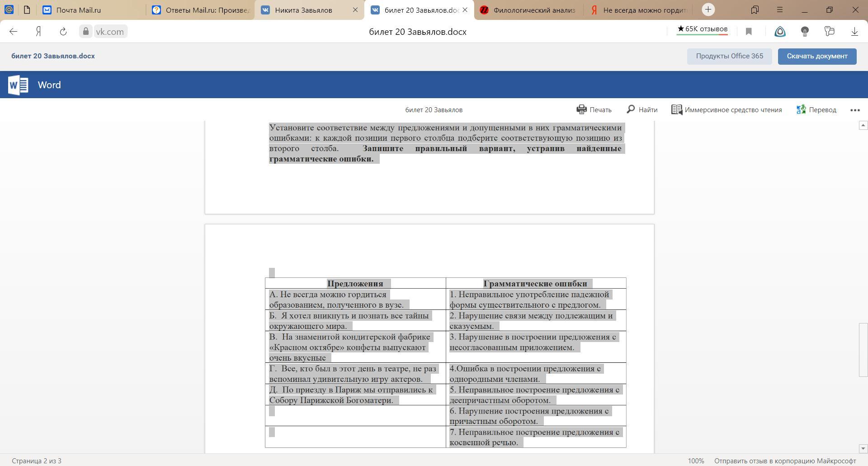Click the scroll up arrow

[x=863, y=125]
